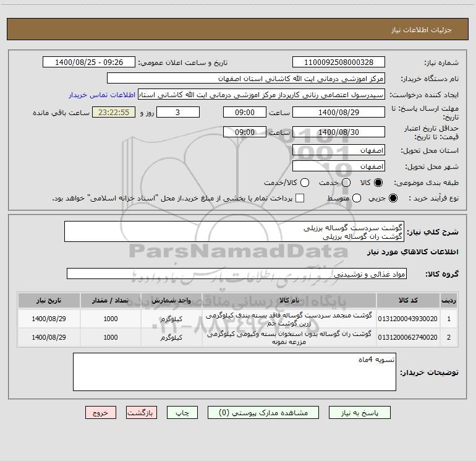
Task: Select the جزیی purchase type radio
Action: coord(393,198)
